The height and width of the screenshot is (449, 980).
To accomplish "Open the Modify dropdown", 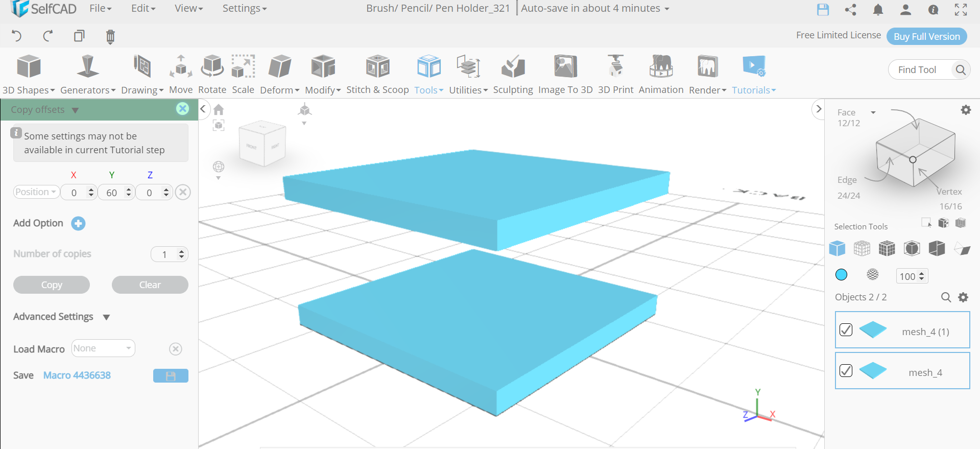I will pyautogui.click(x=323, y=75).
